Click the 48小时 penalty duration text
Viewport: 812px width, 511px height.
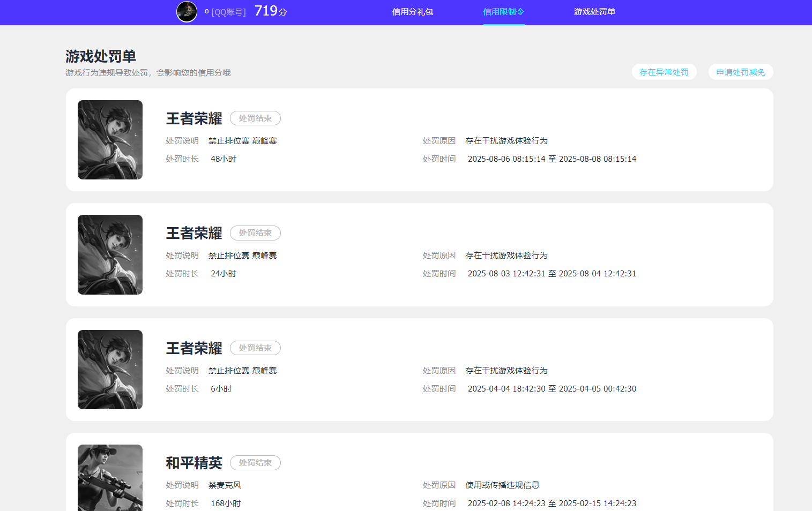point(224,159)
